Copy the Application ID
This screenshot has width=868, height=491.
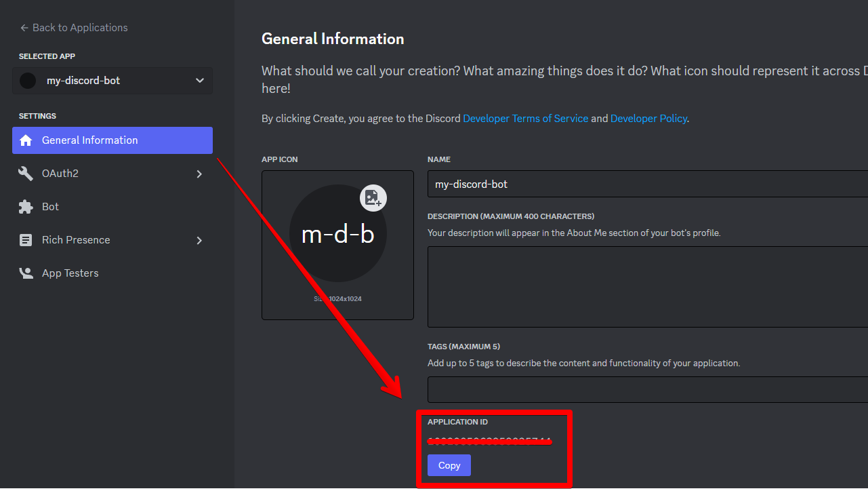449,465
